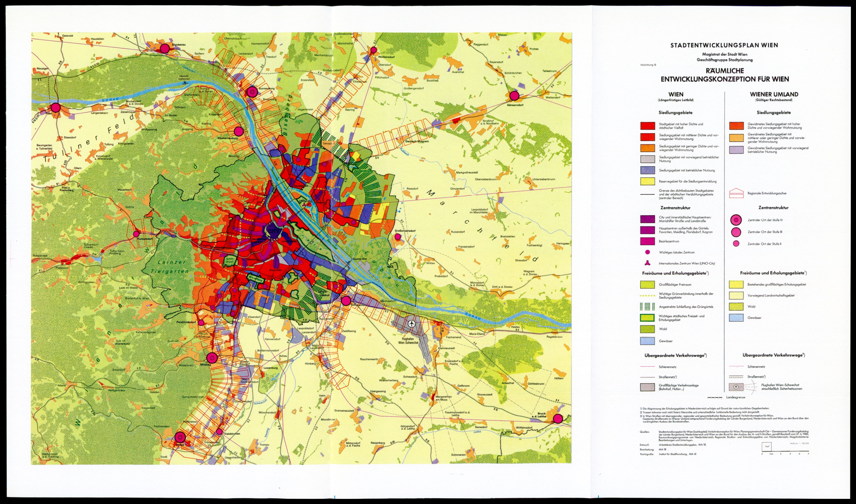Click the Bruck a.d. Leitha circle marker
This screenshot has width=856, height=504.
click(x=558, y=418)
